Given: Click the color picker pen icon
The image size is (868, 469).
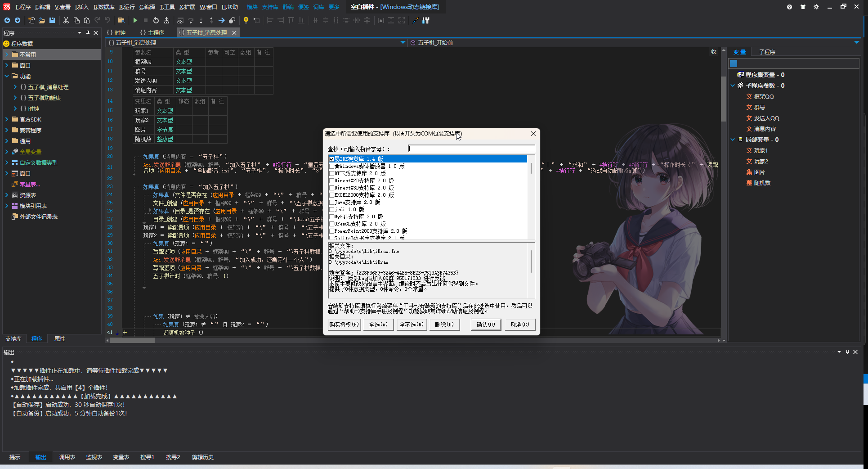Looking at the screenshot, I should [415, 20].
